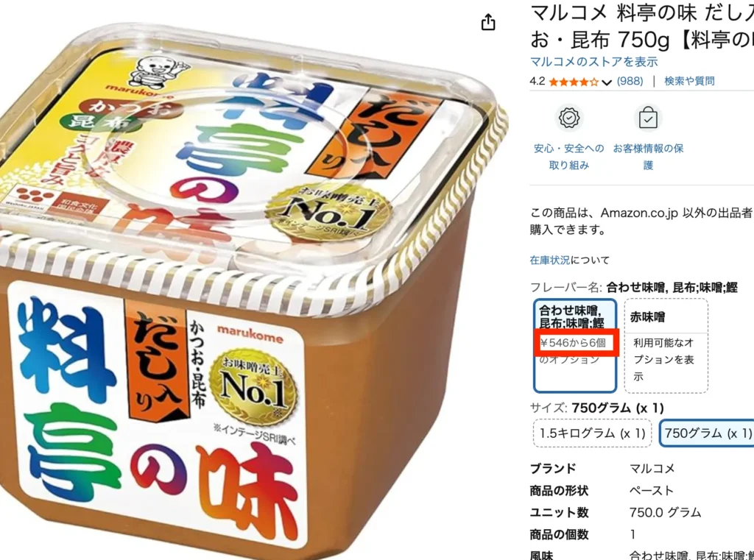The image size is (754, 560).
Task: Select the 赤味噌 flavor option
Action: tap(666, 346)
